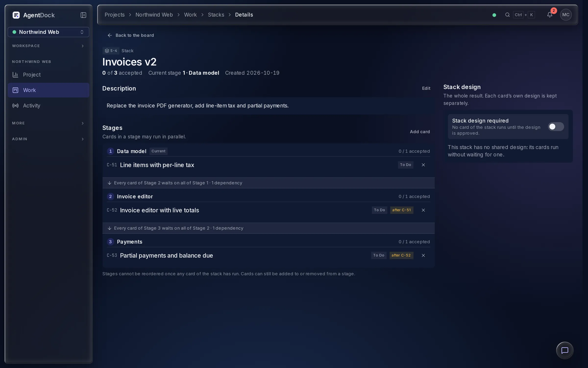
Task: Collapse the sidebar panel icon
Action: [83, 15]
